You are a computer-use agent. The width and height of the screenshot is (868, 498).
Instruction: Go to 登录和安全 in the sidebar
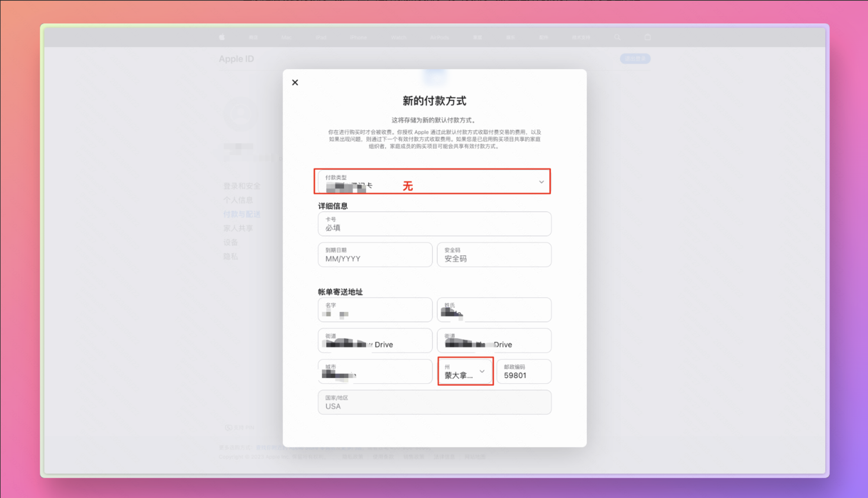[242, 186]
